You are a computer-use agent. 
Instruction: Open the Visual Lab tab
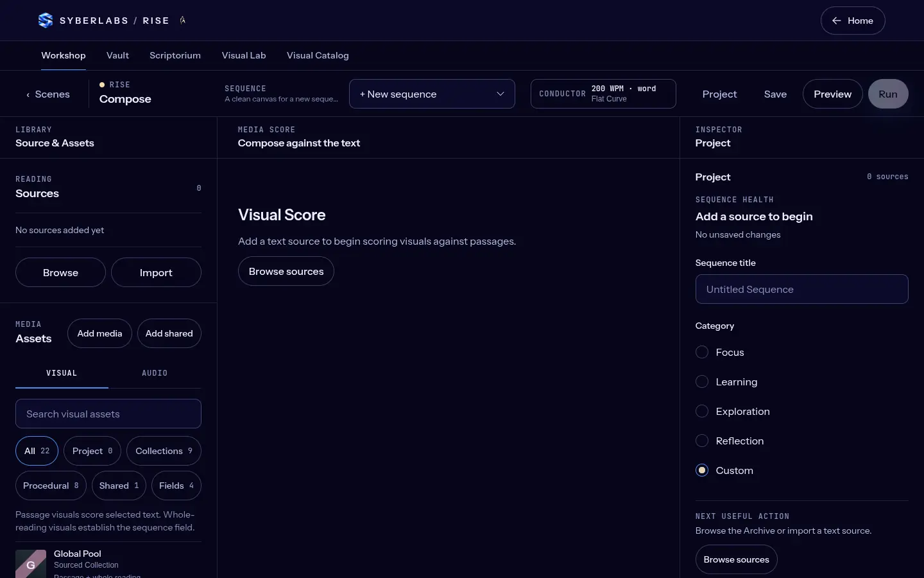[x=244, y=55]
